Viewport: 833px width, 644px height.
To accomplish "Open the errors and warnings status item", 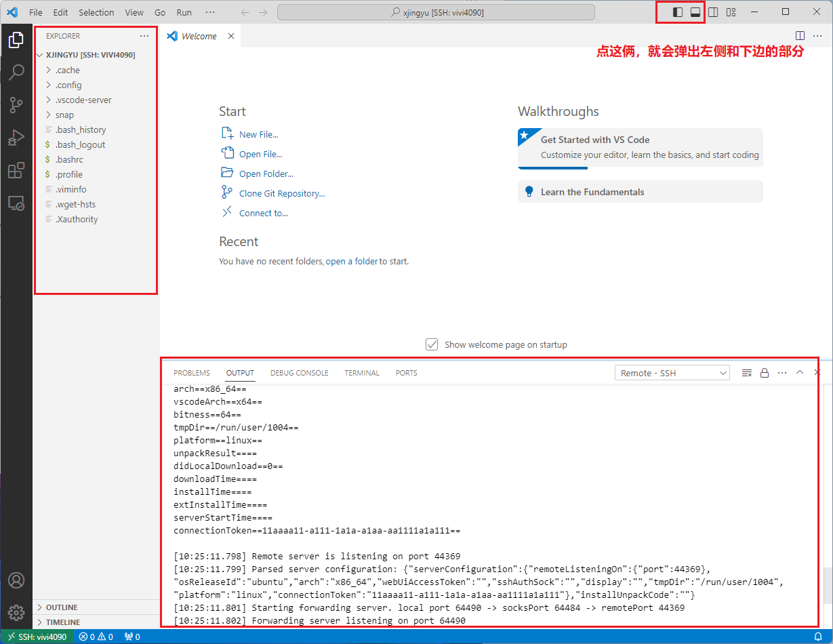I will coord(96,637).
